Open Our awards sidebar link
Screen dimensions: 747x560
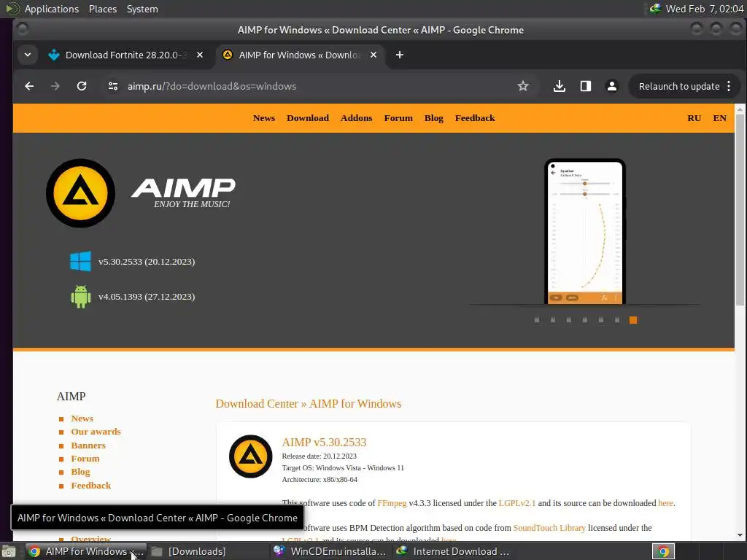(x=96, y=432)
